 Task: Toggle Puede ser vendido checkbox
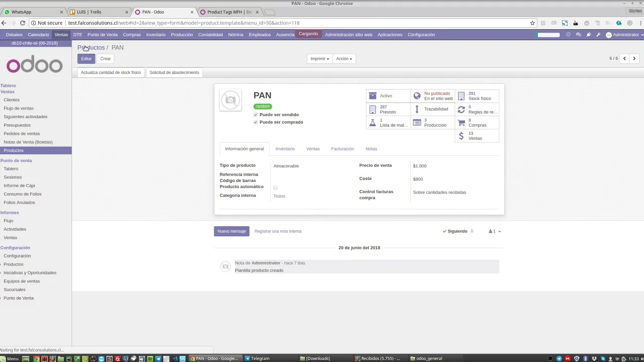[x=256, y=115]
